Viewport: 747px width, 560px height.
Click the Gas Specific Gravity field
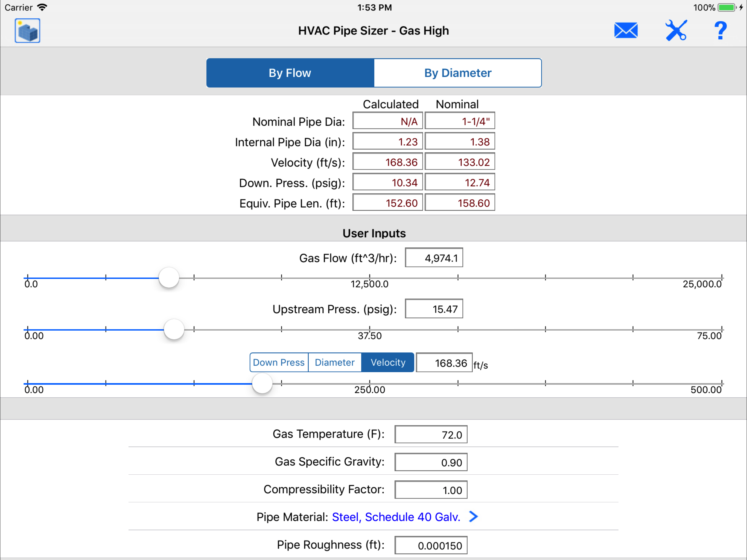(431, 462)
